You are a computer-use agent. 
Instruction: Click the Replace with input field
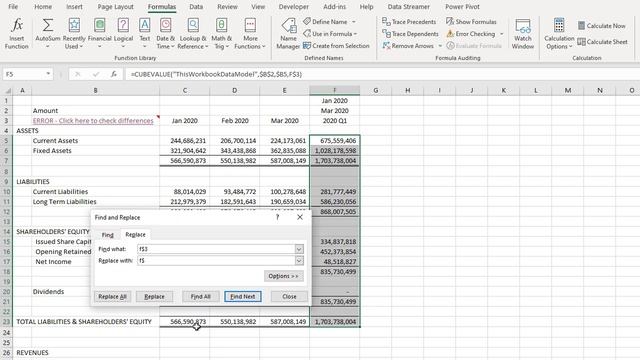pos(216,260)
